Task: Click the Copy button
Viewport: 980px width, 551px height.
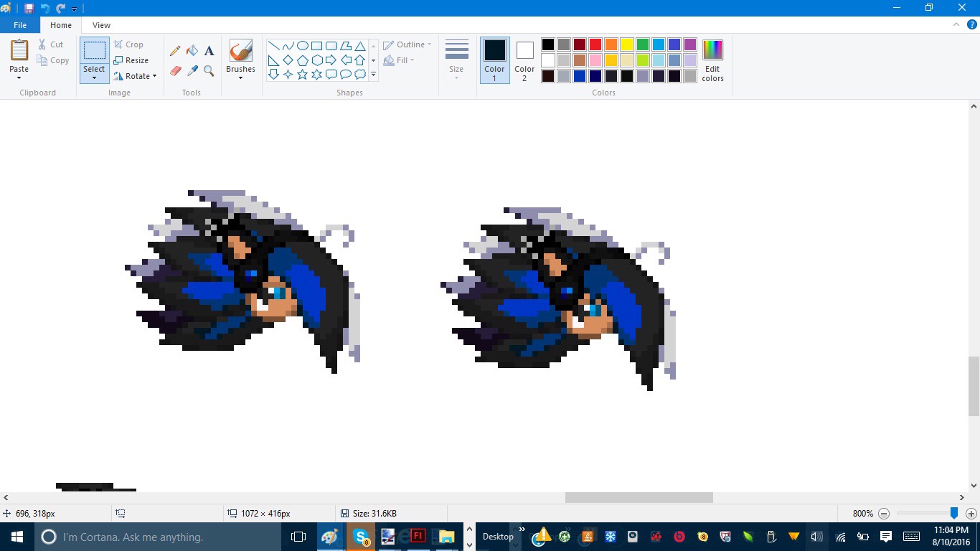Action: (54, 60)
